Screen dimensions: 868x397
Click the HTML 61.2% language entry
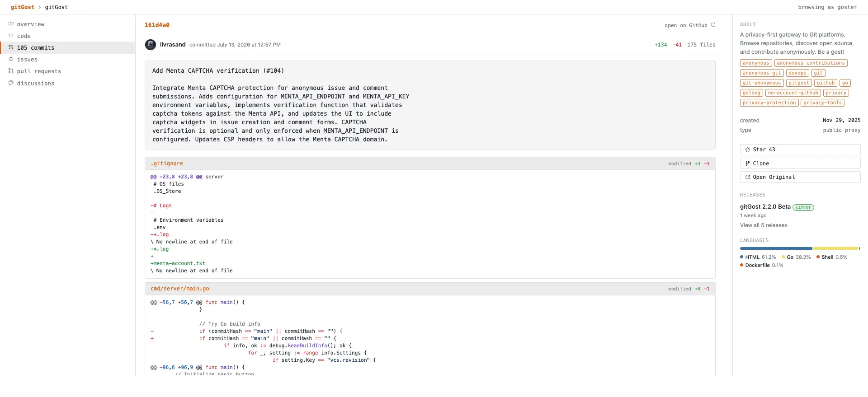(758, 257)
